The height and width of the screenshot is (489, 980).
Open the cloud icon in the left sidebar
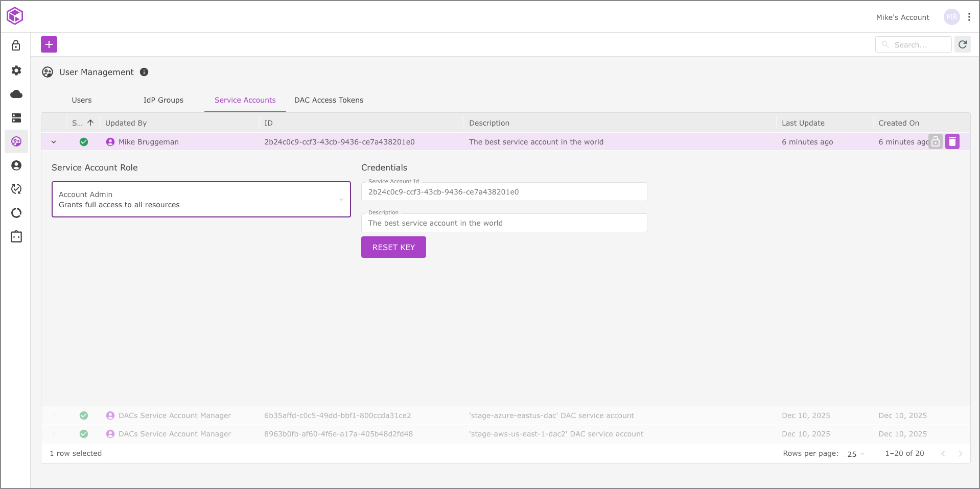[16, 94]
